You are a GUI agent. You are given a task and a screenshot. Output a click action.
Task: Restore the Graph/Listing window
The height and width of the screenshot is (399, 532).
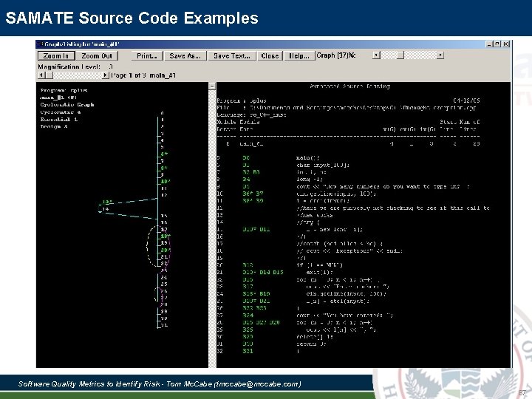497,44
